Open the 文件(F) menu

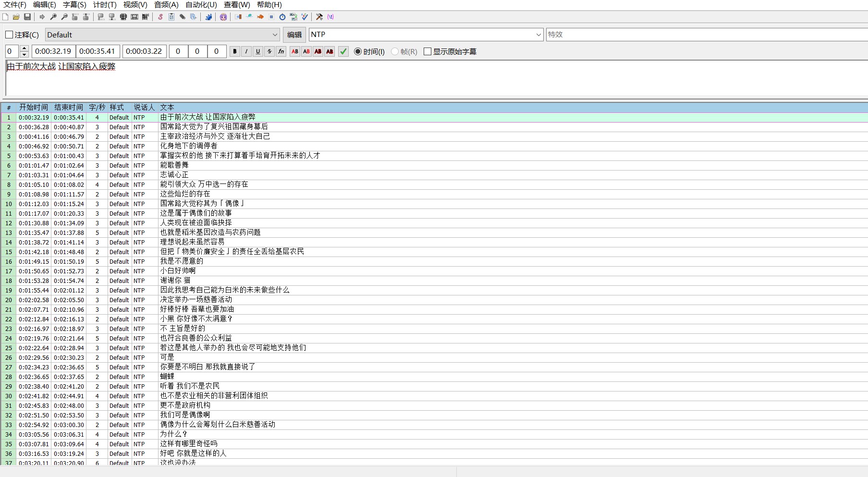(x=15, y=5)
